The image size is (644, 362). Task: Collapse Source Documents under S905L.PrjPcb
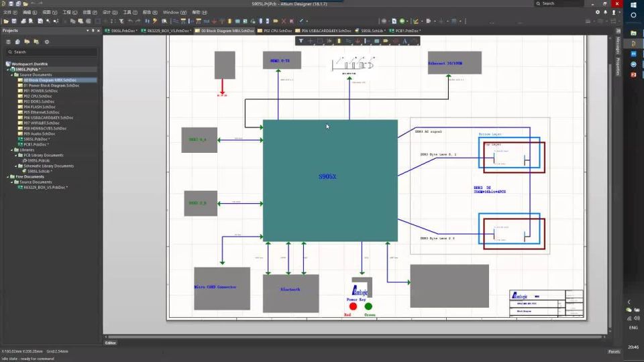pos(12,74)
